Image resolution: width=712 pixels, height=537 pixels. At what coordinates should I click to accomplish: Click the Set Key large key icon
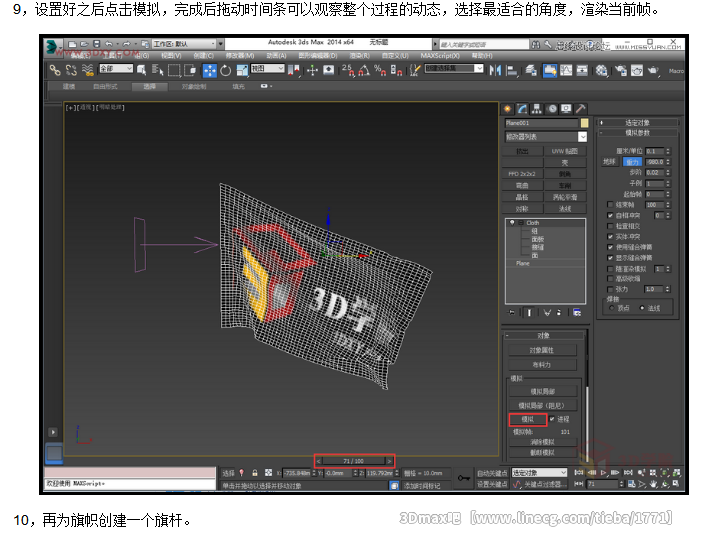464,478
